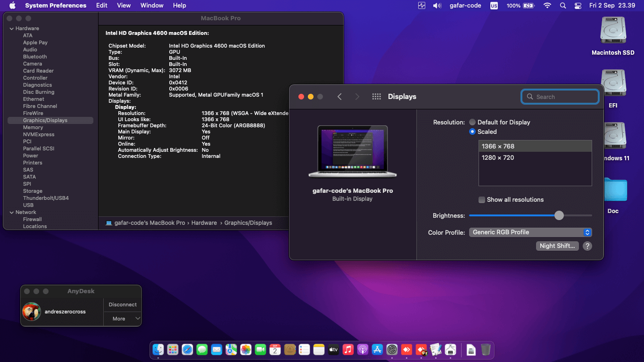Select the 1366 × 768 resolution

(x=535, y=146)
